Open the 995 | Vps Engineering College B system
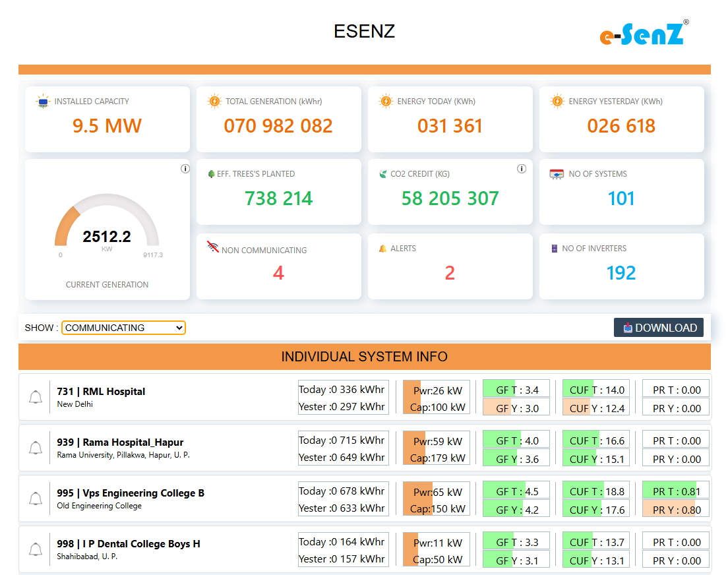This screenshot has height=575, width=728. click(x=131, y=493)
